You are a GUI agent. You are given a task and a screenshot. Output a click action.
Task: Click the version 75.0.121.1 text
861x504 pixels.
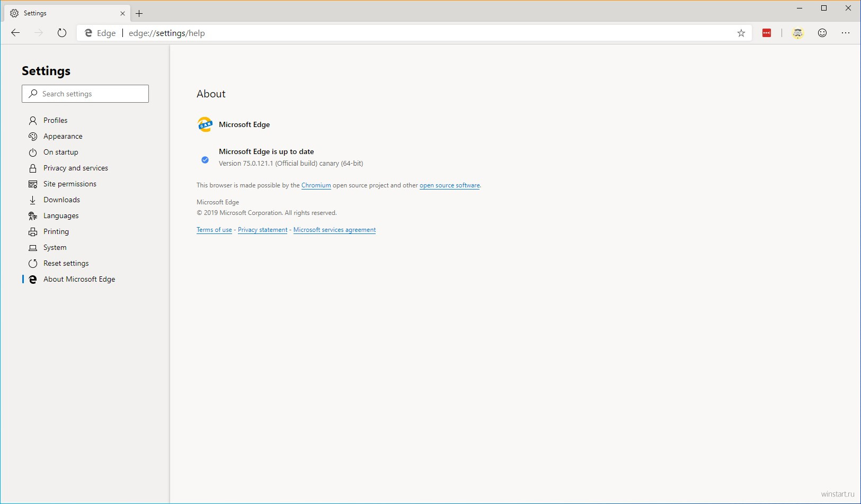(291, 164)
